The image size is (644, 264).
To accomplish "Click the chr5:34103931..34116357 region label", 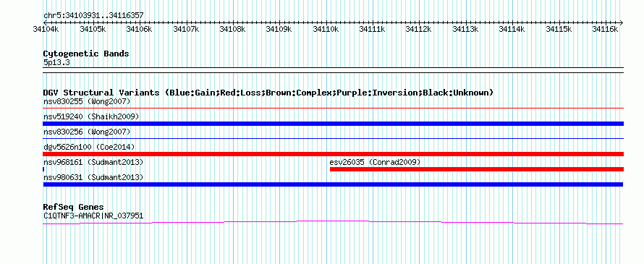I will point(93,16).
